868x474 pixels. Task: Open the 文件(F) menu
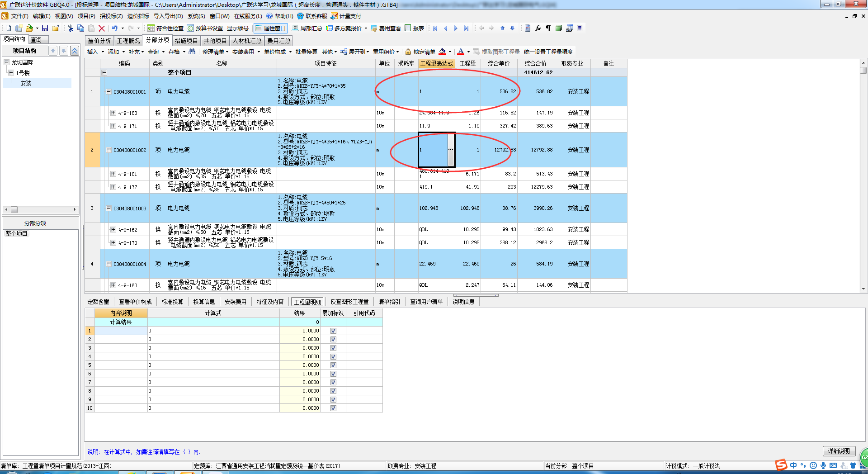point(19,16)
